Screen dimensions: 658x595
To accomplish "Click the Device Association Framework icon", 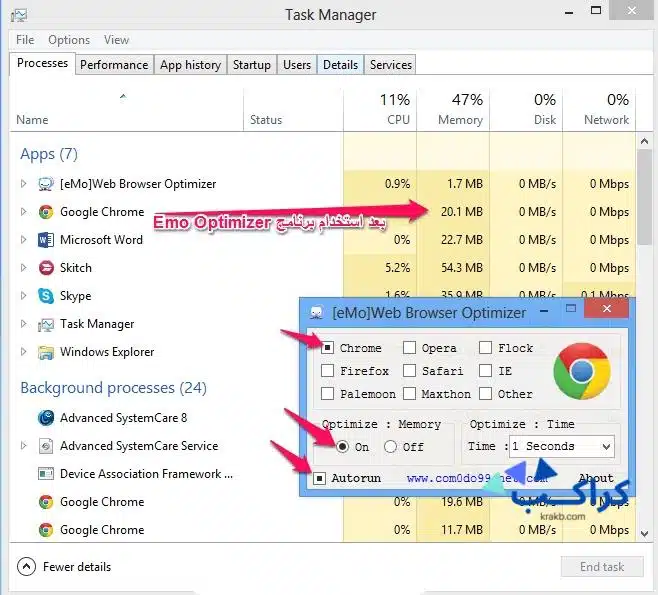I will (46, 474).
